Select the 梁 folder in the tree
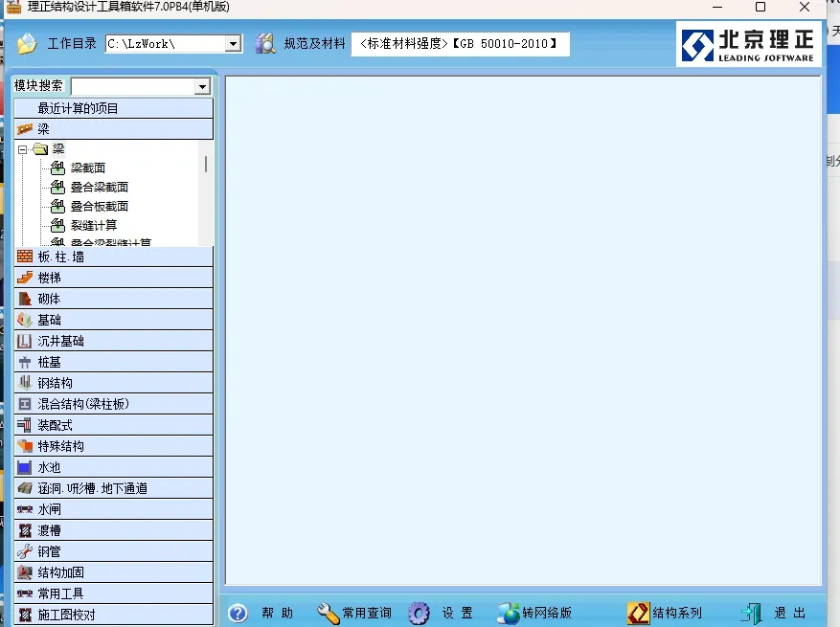The width and height of the screenshot is (840, 627). click(x=58, y=148)
